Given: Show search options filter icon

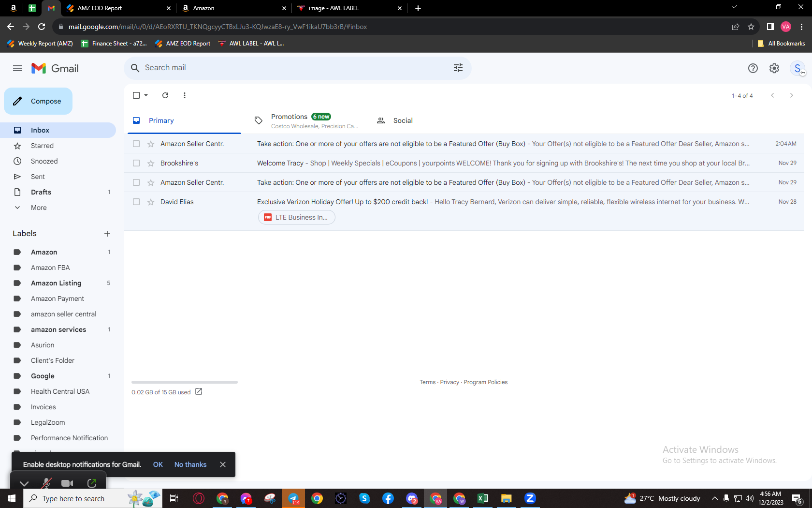Looking at the screenshot, I should coord(458,68).
